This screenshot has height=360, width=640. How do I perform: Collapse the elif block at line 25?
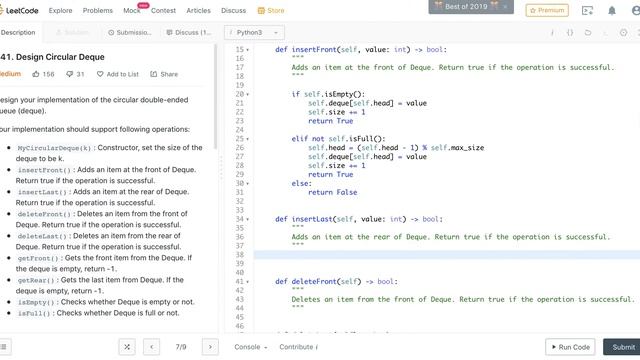tap(247, 139)
